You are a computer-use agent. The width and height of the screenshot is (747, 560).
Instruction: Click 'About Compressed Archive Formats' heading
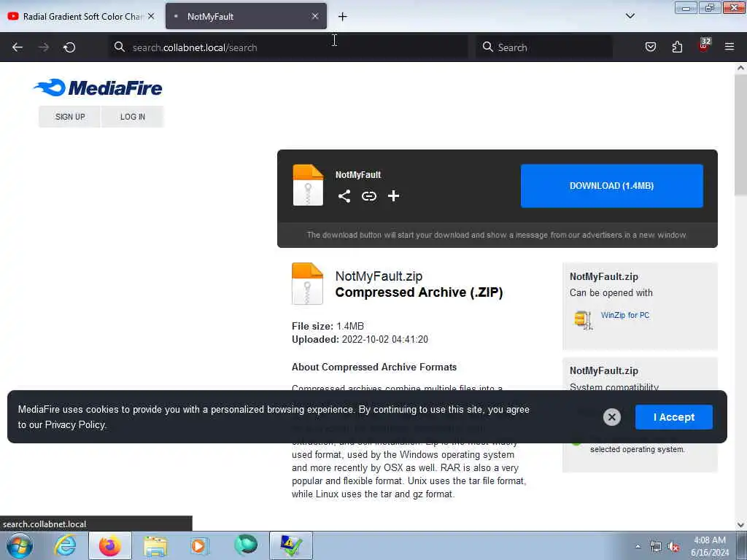tap(374, 367)
